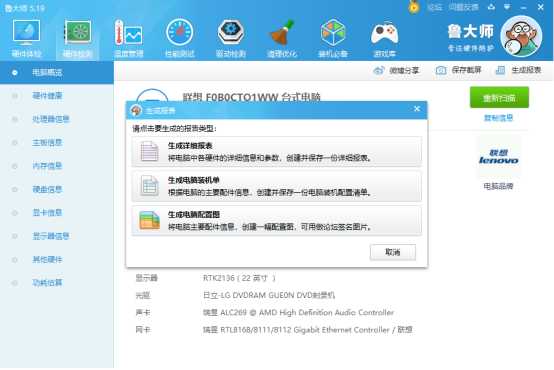Viewport: 554px width, 370px height.
Task: Click the ALC269 AMD High Definition Audio text
Action: 298,312
